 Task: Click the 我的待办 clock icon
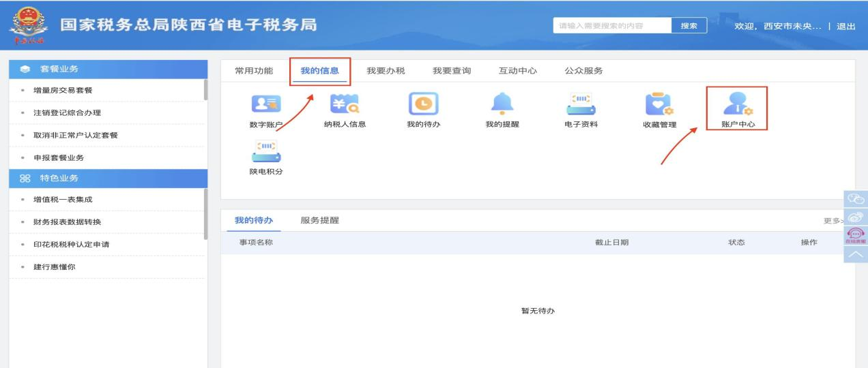pos(420,104)
